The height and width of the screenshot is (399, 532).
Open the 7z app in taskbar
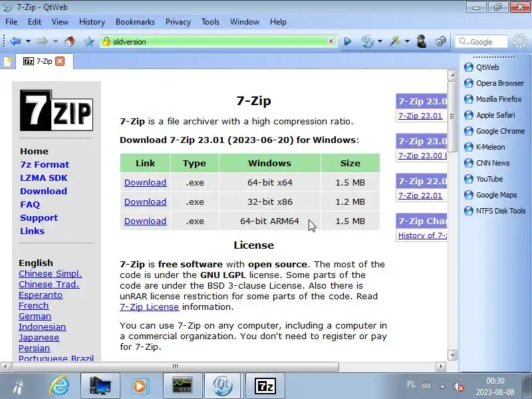(265, 386)
